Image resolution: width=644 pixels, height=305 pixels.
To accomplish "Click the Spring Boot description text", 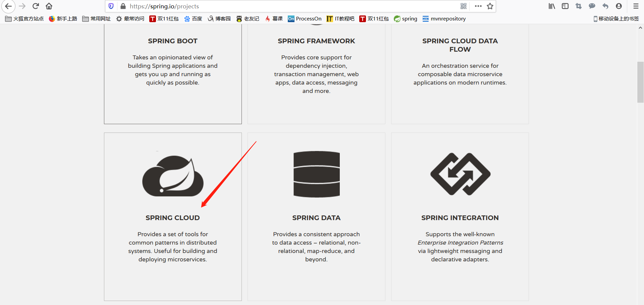I will [x=173, y=70].
